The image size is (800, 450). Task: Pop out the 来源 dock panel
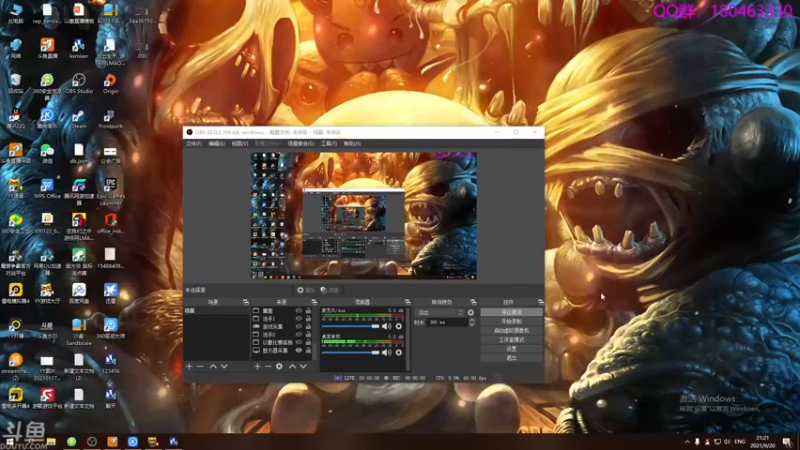coord(314,302)
